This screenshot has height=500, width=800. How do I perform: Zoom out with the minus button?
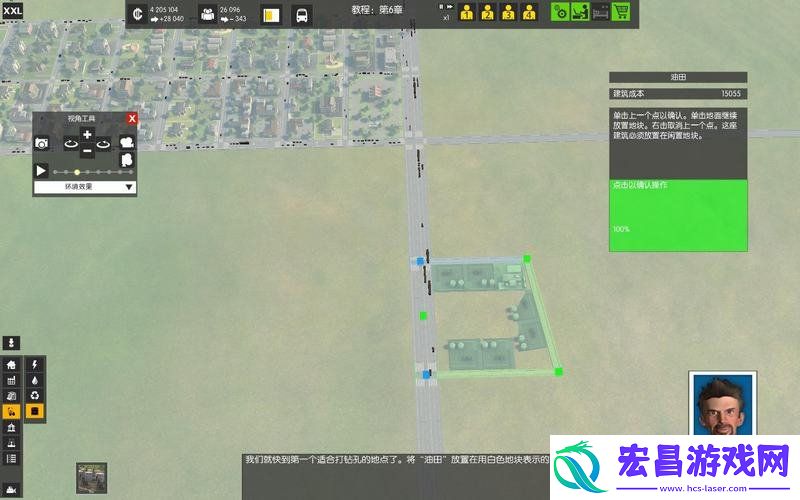pos(87,151)
